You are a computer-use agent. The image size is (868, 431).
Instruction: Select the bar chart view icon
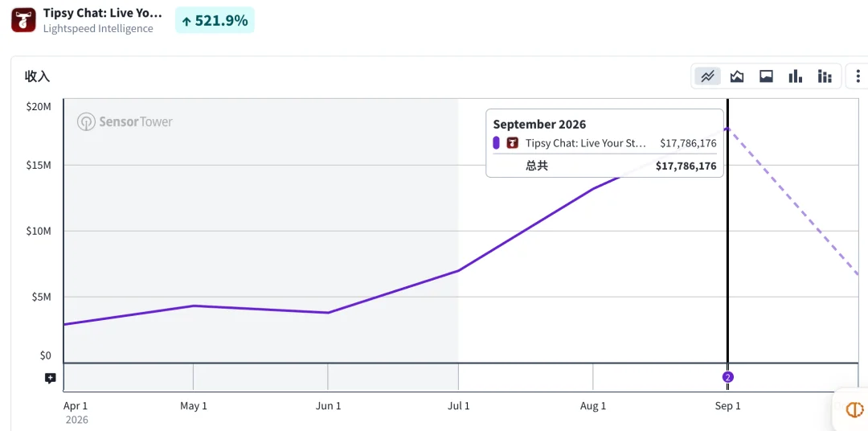[796, 76]
